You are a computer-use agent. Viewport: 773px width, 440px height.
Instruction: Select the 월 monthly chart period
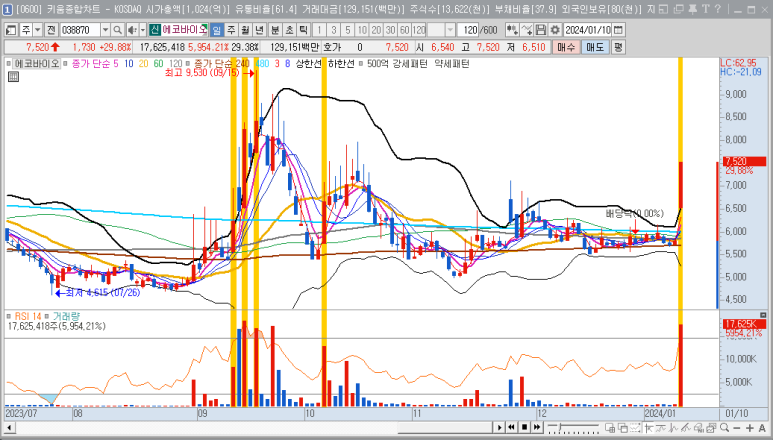click(245, 30)
